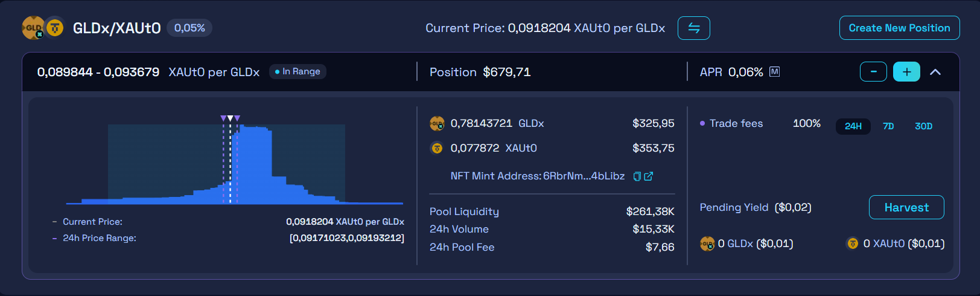Swap the price direction with the arrows icon
The width and height of the screenshot is (980, 296).
(693, 28)
